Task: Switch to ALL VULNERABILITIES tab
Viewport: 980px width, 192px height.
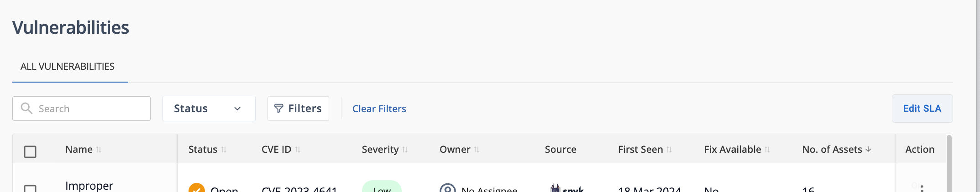Action: click(68, 67)
